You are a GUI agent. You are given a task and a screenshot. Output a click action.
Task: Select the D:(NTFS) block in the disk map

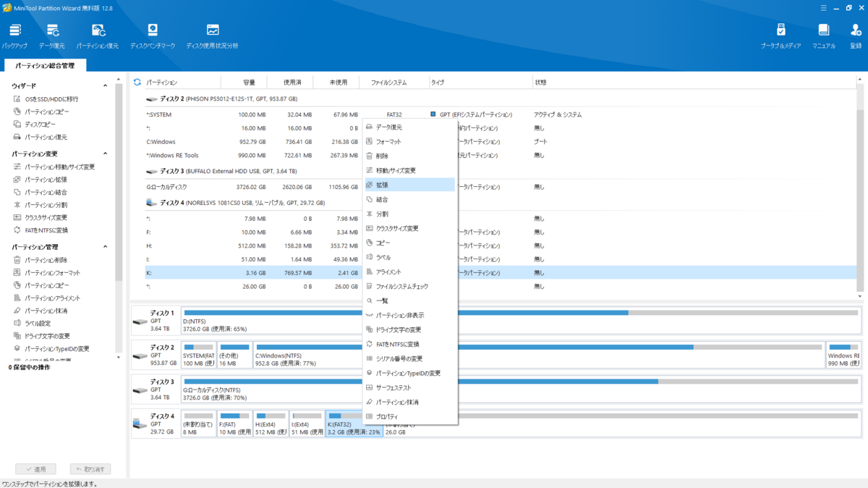[x=521, y=321]
